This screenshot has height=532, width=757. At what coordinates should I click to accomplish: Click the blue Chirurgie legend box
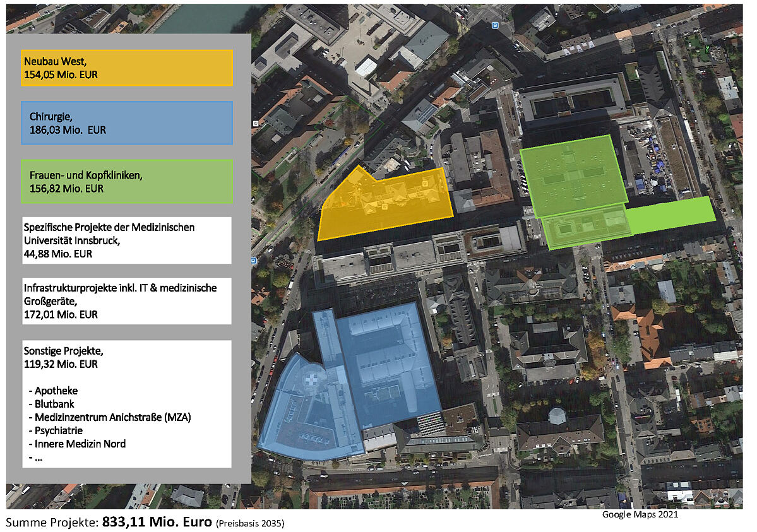pos(127,123)
